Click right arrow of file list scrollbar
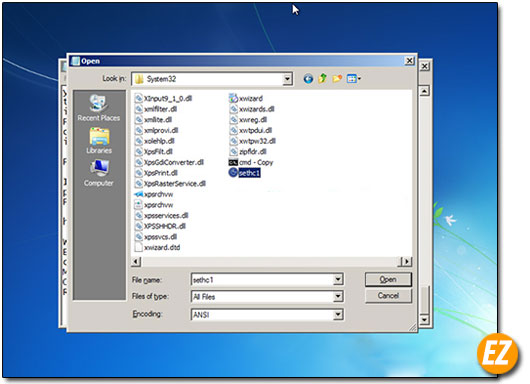The image size is (530, 384). click(407, 261)
